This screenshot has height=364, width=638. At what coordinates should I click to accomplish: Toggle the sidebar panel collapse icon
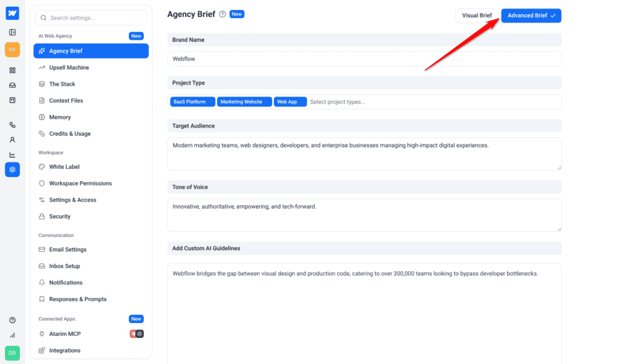[12, 32]
